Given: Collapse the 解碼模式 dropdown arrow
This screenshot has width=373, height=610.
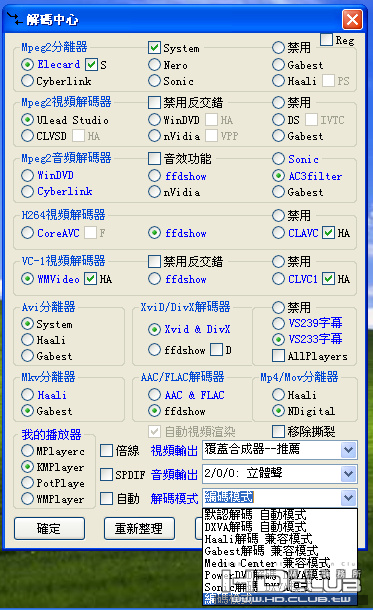Looking at the screenshot, I should pos(348,498).
